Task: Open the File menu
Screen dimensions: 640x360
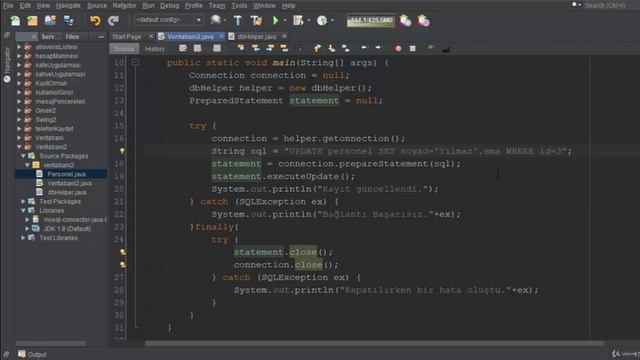Action: click(8, 6)
